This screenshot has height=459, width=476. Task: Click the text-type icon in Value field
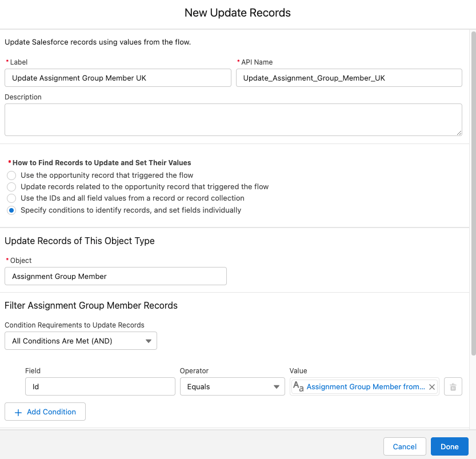pos(298,387)
